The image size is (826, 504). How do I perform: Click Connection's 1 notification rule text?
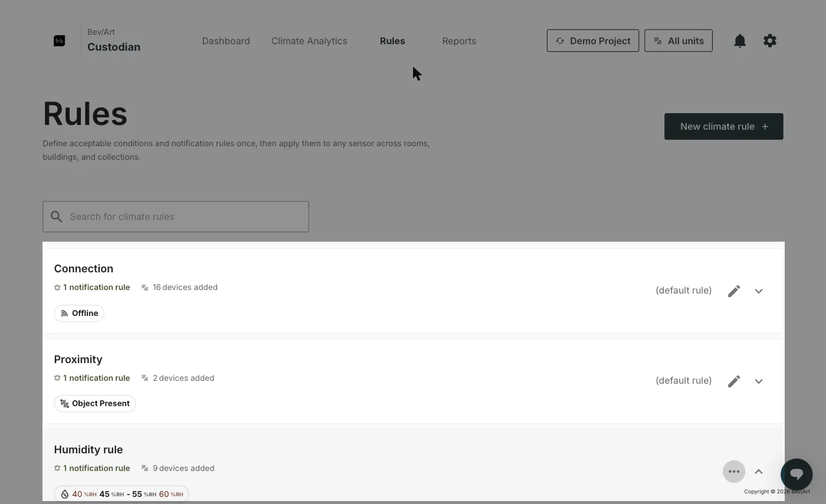96,287
